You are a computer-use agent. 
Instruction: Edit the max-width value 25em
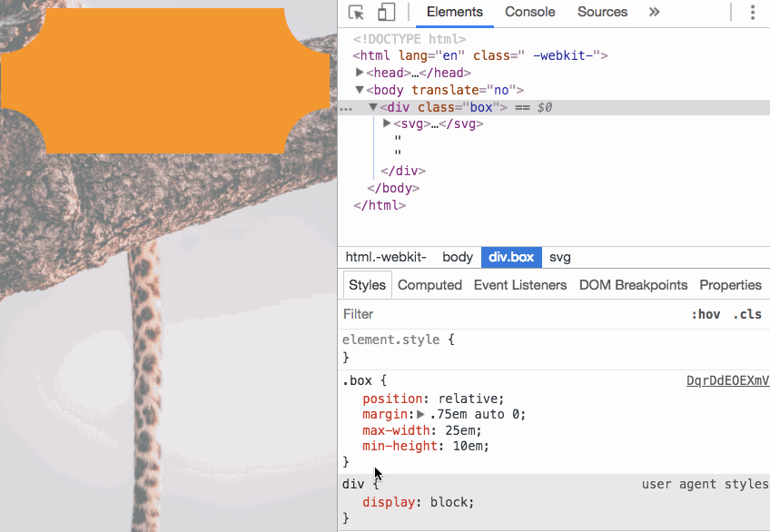point(459,430)
